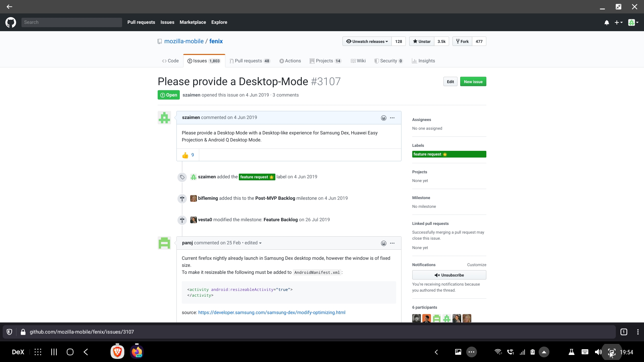Expand the edited history dropdown

pos(253,243)
